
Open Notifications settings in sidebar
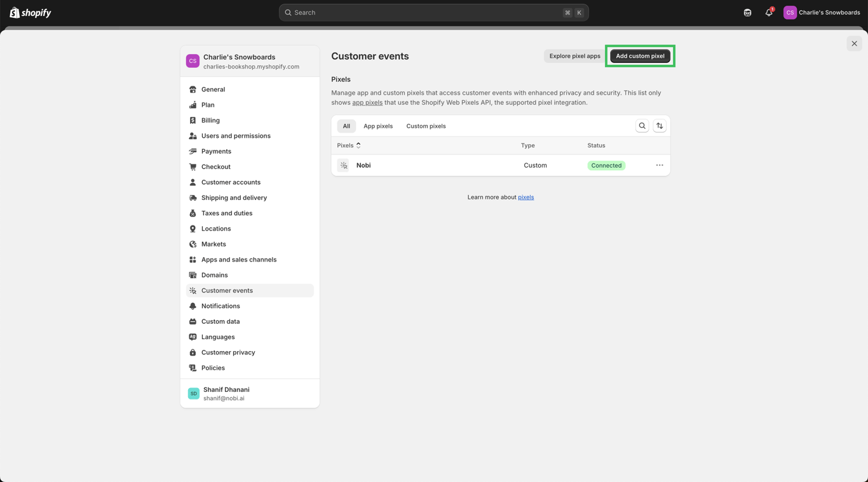[220, 306]
